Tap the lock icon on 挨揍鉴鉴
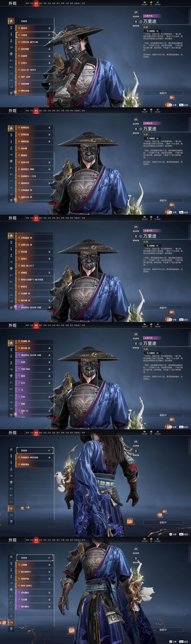Viewport: 191px width, 644px height. point(49,128)
